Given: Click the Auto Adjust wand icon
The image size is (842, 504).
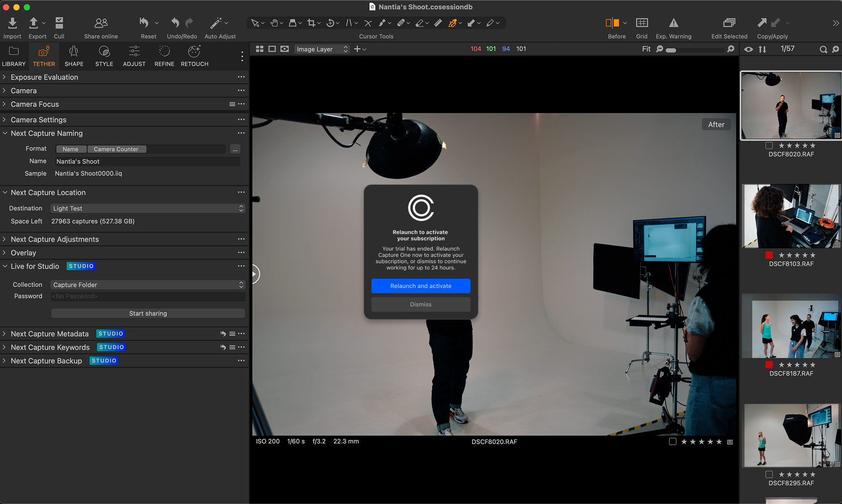Looking at the screenshot, I should click(x=216, y=23).
